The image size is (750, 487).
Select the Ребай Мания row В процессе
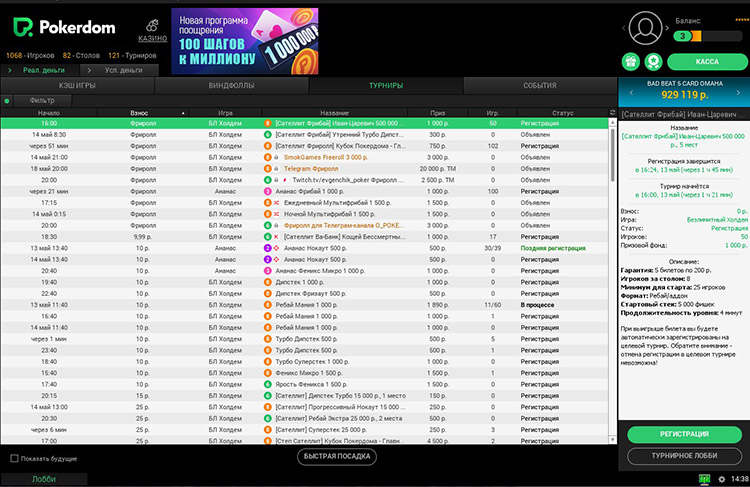pyautogui.click(x=305, y=305)
